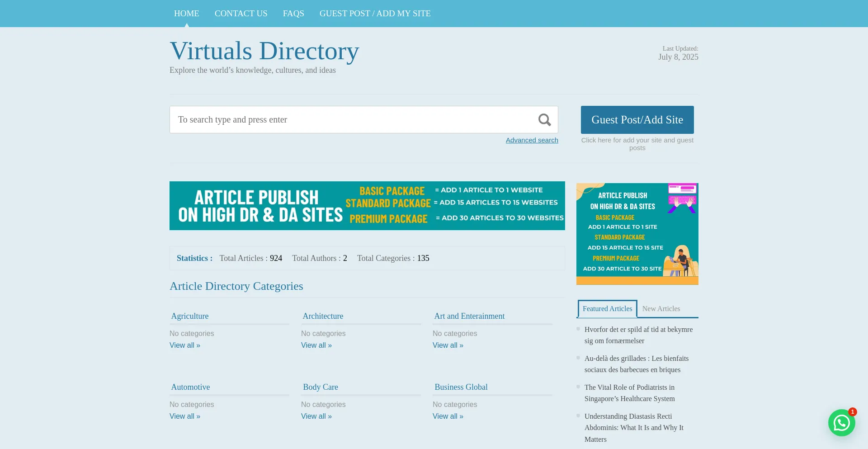Open the WhatsApp chat bubble icon
Image resolution: width=868 pixels, height=449 pixels.
click(x=841, y=423)
